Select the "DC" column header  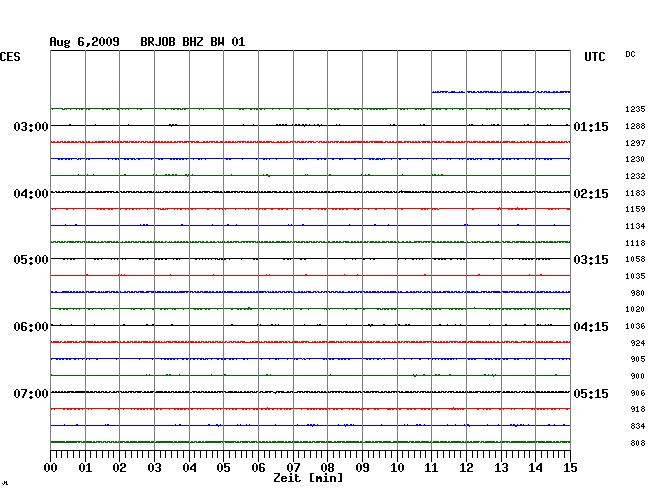tap(630, 54)
